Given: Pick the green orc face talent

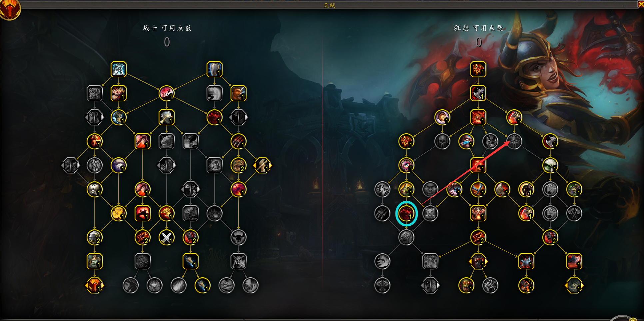Looking at the screenshot, I should (466, 285).
